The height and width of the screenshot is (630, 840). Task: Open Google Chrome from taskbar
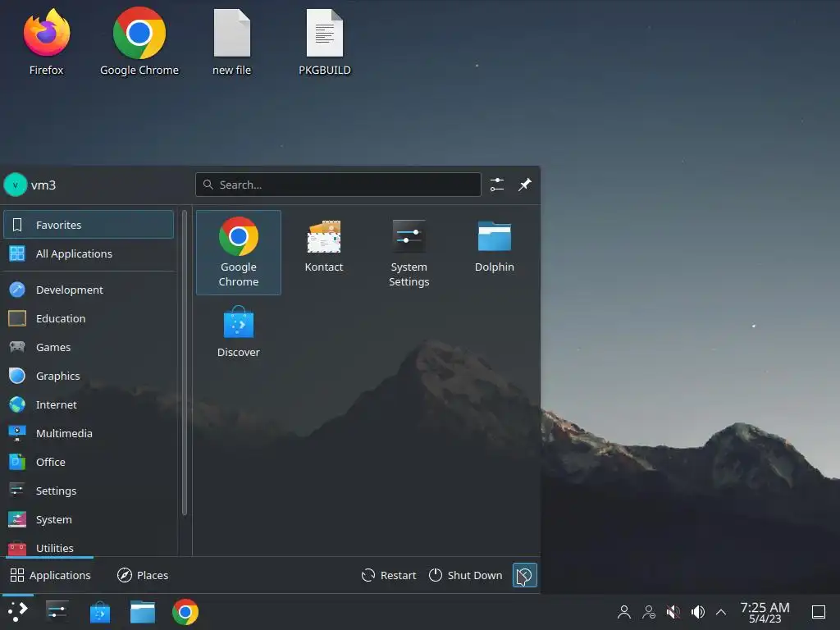(x=185, y=612)
